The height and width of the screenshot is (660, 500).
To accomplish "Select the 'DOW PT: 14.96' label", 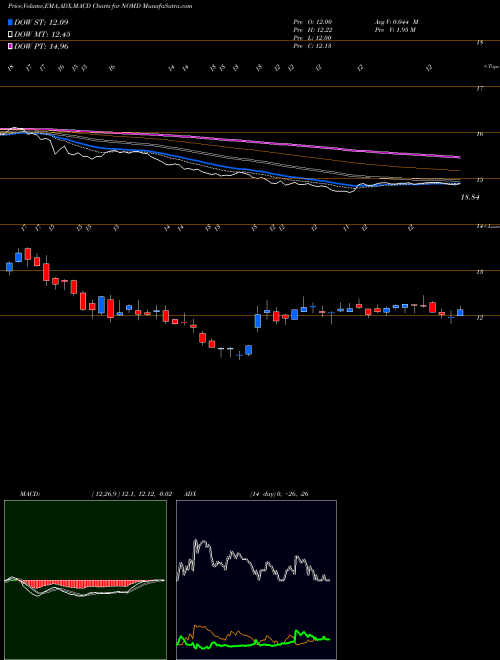I will 41,46.
